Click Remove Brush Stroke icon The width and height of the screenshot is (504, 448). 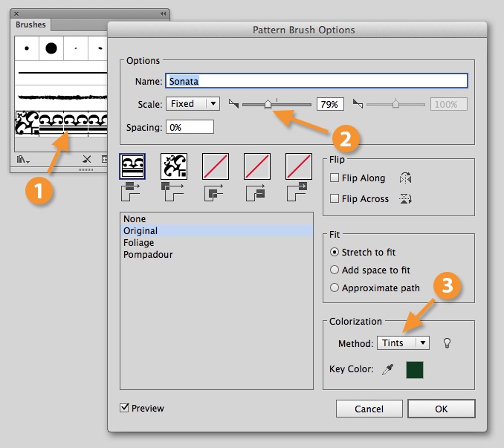[x=86, y=159]
